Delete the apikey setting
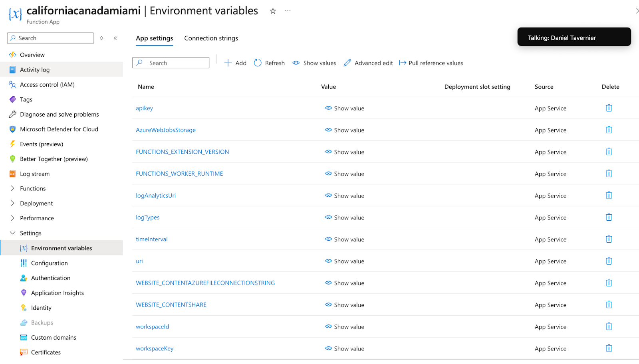This screenshot has width=639, height=364. [609, 108]
